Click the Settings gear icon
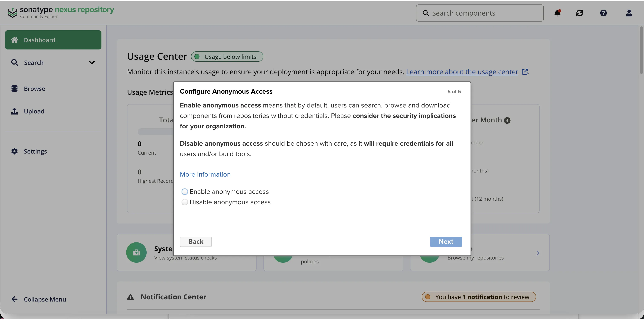 click(x=14, y=151)
